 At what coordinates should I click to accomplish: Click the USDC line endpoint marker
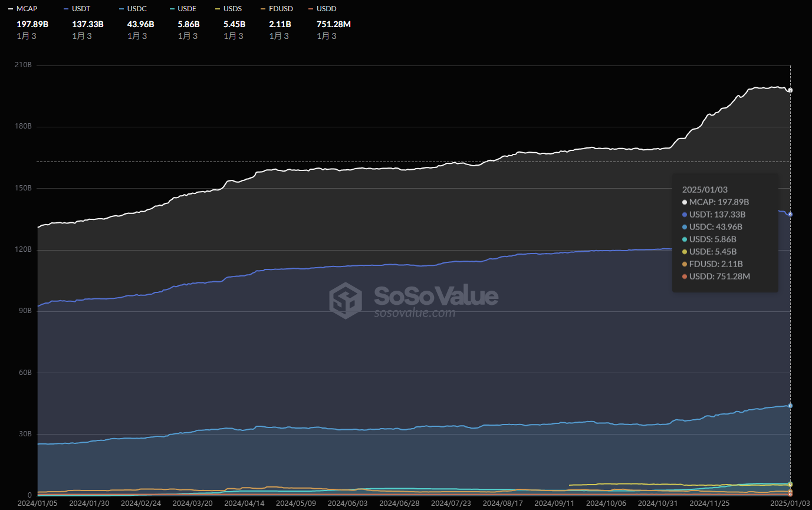pyautogui.click(x=790, y=406)
